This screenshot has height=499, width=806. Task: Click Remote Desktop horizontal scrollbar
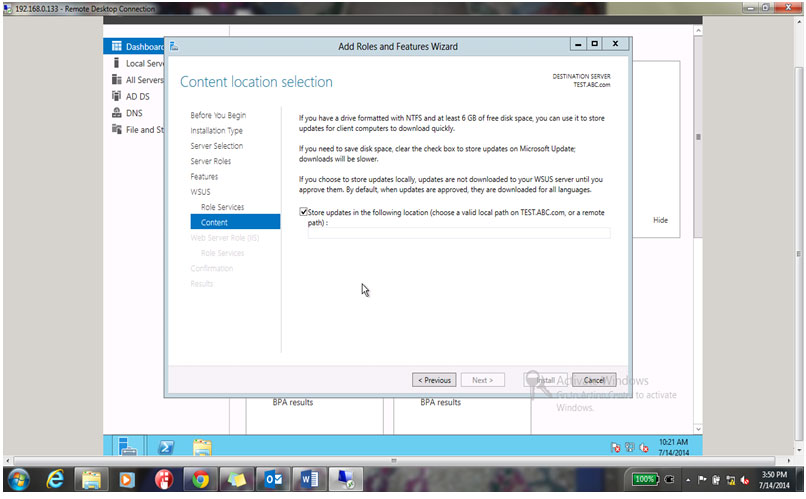click(x=394, y=460)
